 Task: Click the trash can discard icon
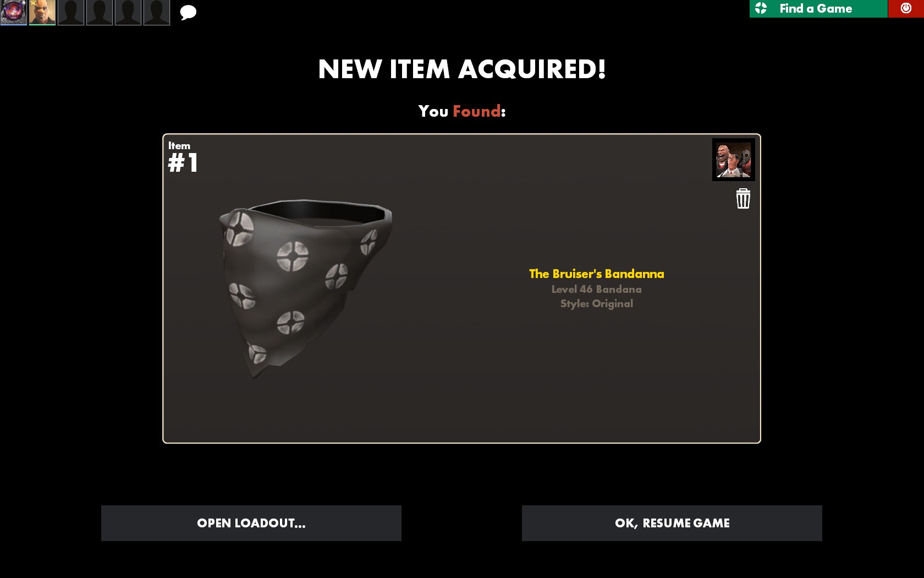tap(743, 199)
